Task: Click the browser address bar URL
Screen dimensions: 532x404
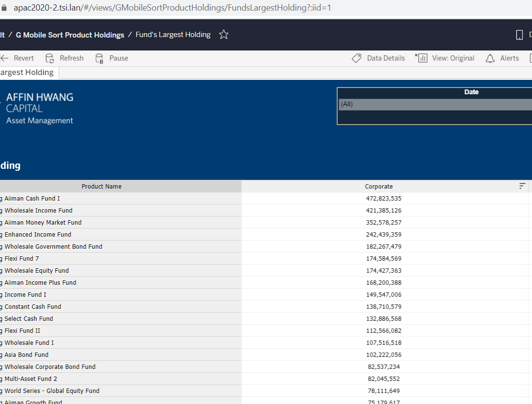Action: [x=172, y=8]
